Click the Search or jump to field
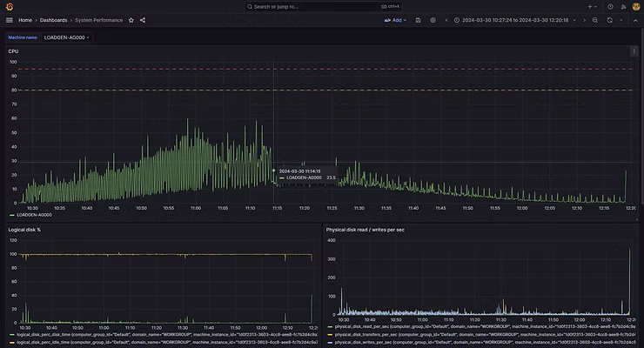644x348 pixels. pyautogui.click(x=323, y=7)
